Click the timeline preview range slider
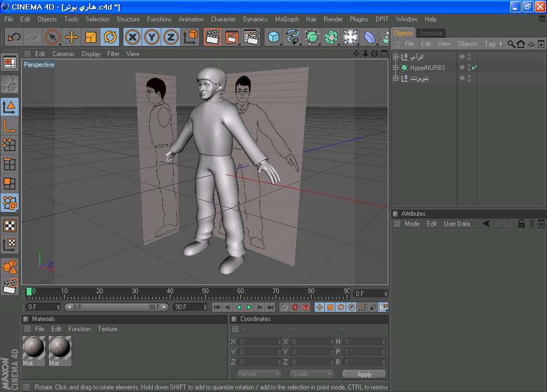Screen dimensions: 547x392 click(117, 307)
